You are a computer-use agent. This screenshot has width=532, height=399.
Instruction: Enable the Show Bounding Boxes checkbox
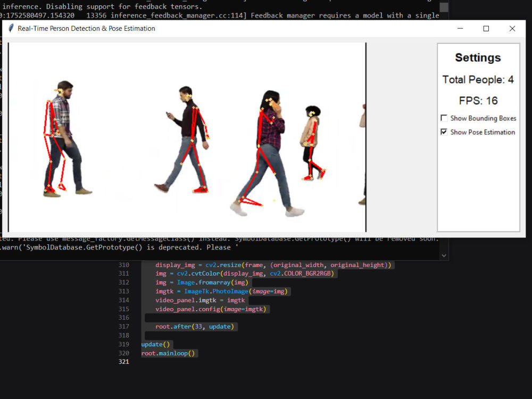pyautogui.click(x=444, y=118)
